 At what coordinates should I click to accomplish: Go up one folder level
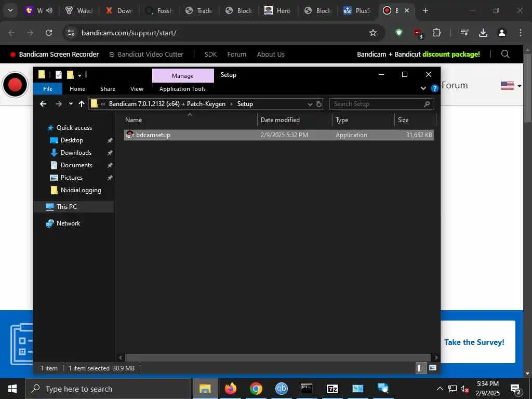82,104
